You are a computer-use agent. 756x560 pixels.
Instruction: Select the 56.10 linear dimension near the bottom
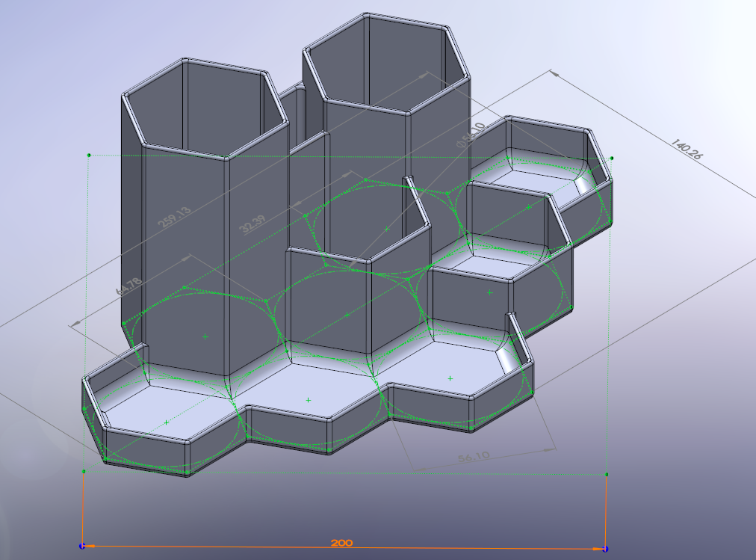click(474, 456)
